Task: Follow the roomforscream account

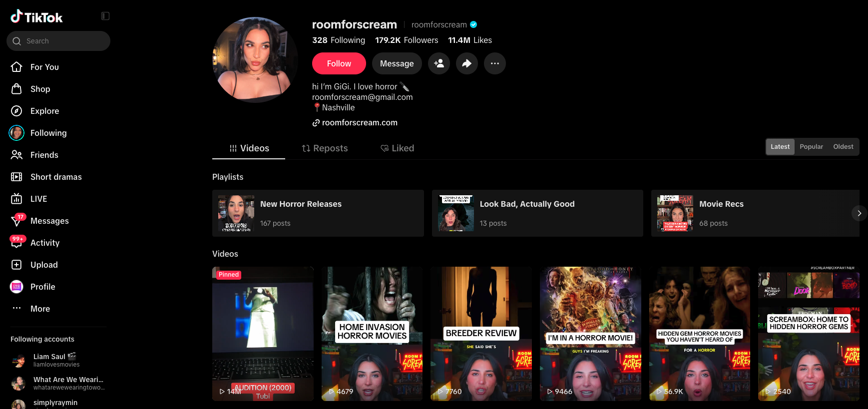Action: pos(339,63)
